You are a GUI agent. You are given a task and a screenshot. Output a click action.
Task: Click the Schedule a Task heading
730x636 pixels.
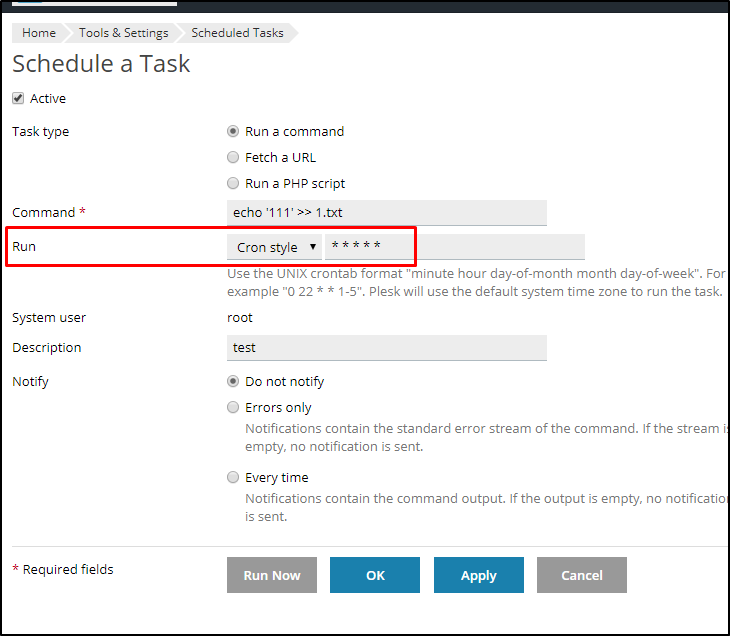pyautogui.click(x=101, y=64)
